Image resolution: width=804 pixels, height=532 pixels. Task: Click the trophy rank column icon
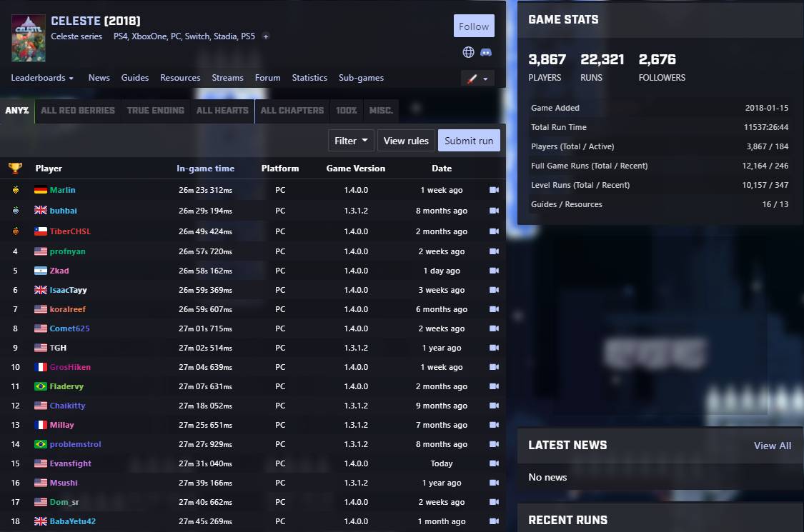point(16,168)
